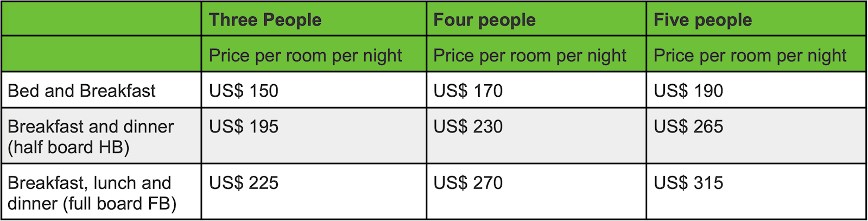Select the blank green cell above Bed and Breakfast
Viewport: 868px width, 221px height.
(102, 54)
